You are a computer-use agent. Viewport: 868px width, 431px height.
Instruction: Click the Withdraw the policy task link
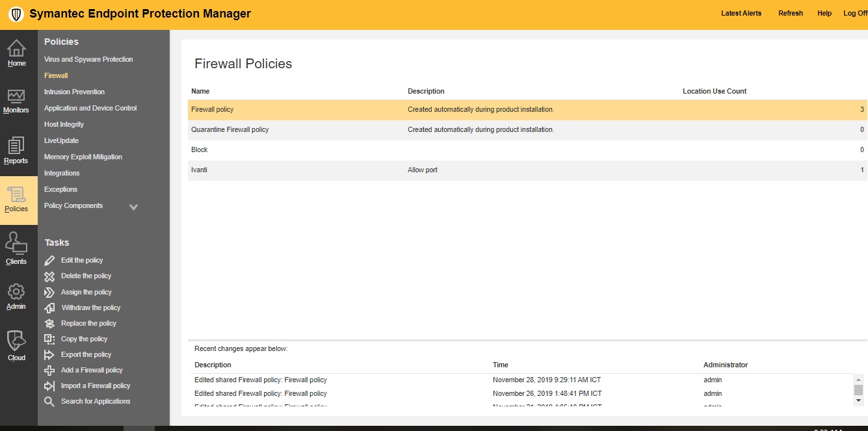click(x=91, y=307)
